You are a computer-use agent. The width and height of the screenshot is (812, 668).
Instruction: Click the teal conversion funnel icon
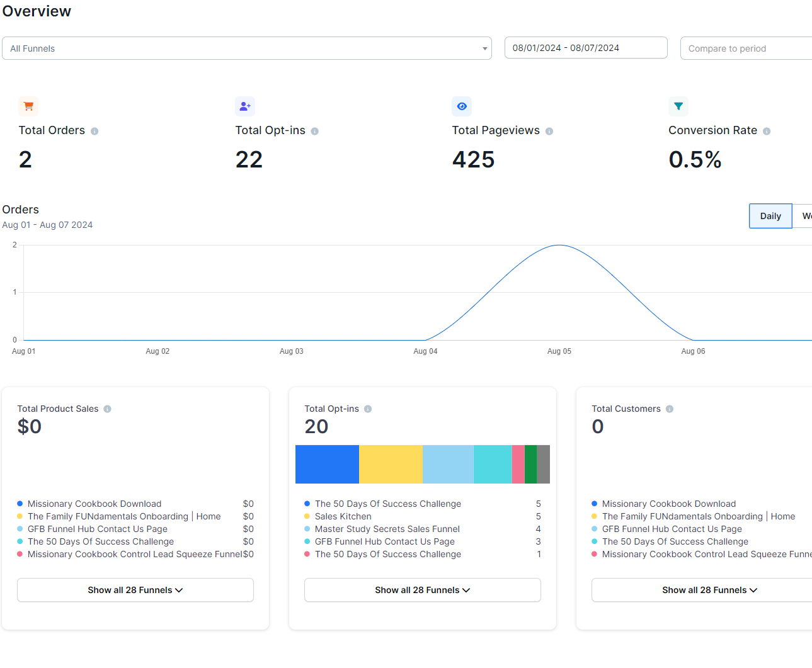pos(678,106)
